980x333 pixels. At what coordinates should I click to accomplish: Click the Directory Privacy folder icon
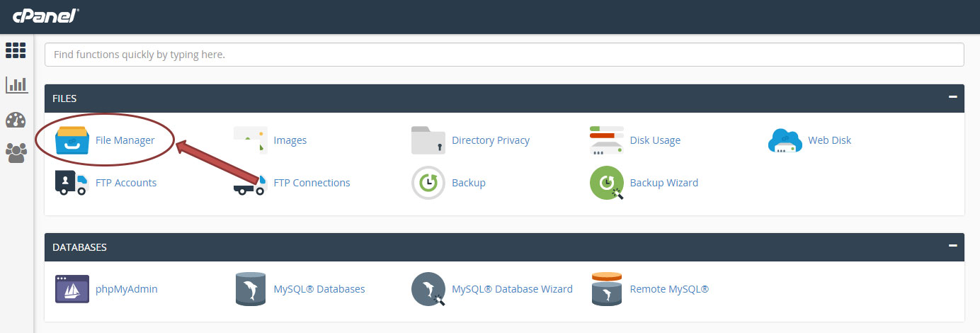(x=428, y=140)
